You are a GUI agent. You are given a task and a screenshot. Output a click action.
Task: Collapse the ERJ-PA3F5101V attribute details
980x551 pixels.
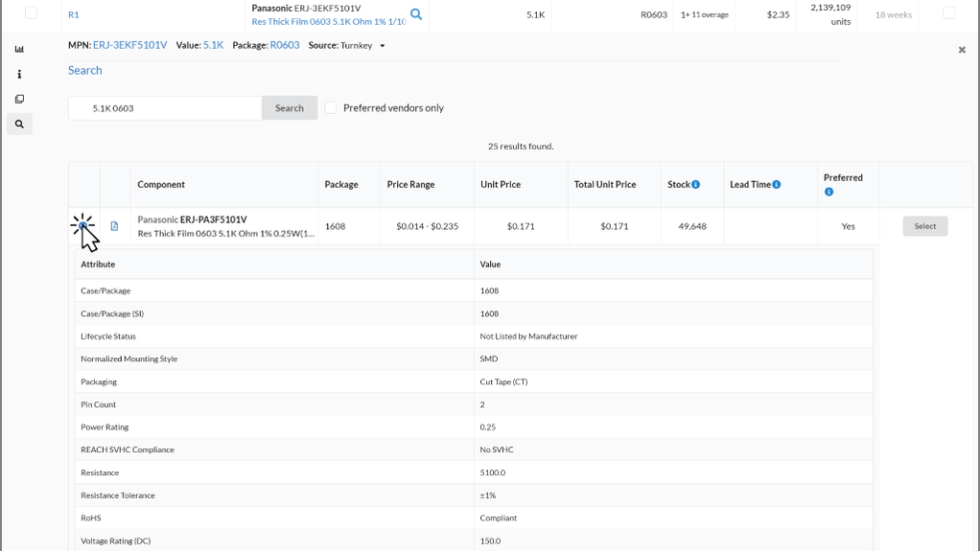tap(83, 226)
